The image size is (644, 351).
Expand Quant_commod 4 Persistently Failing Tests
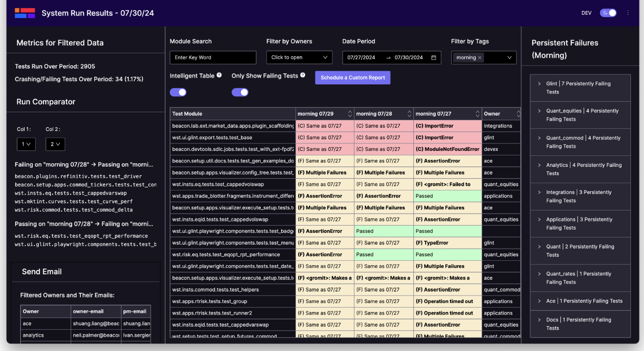click(x=580, y=142)
